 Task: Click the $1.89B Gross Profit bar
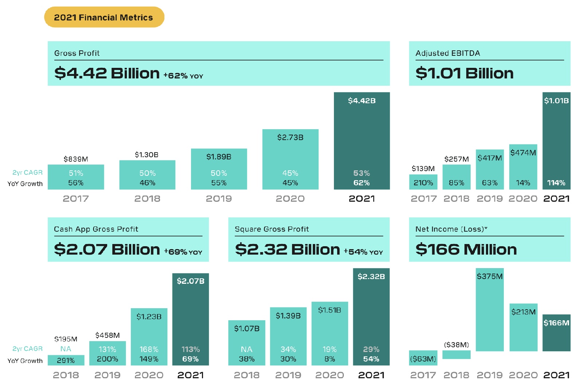point(219,169)
